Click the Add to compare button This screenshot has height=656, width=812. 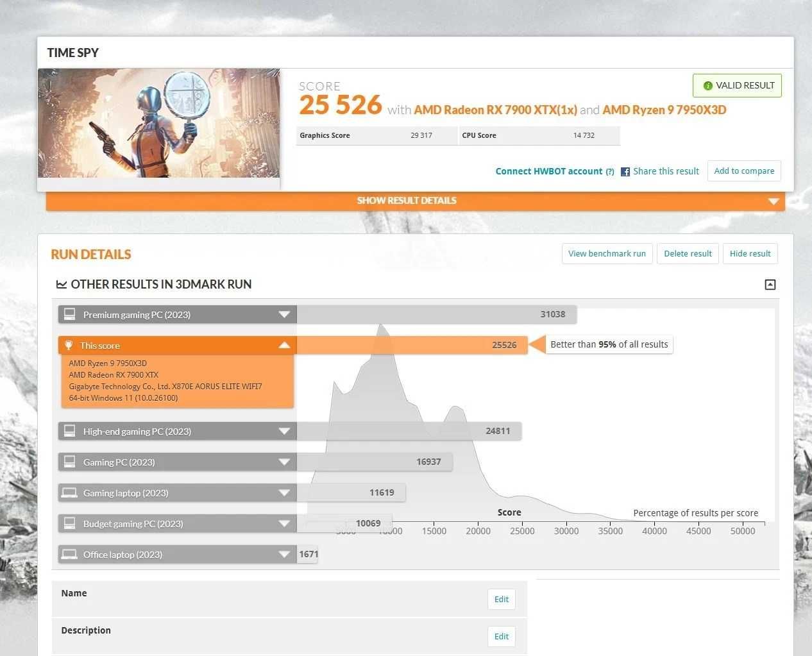click(744, 171)
